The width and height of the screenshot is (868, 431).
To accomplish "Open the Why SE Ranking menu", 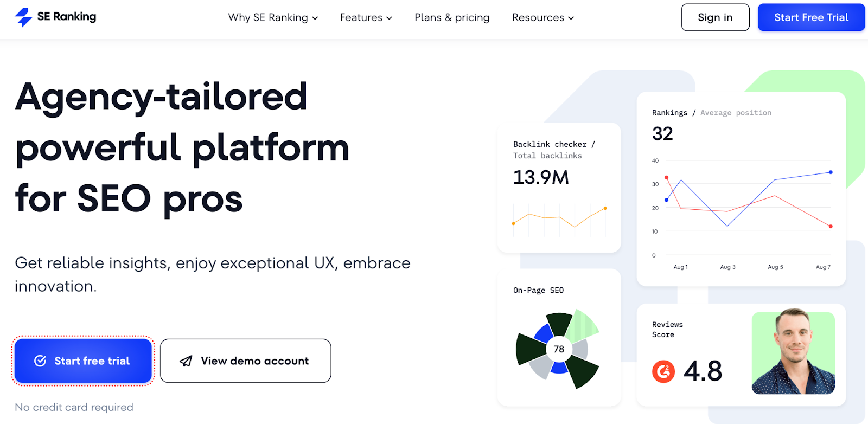I will 273,17.
